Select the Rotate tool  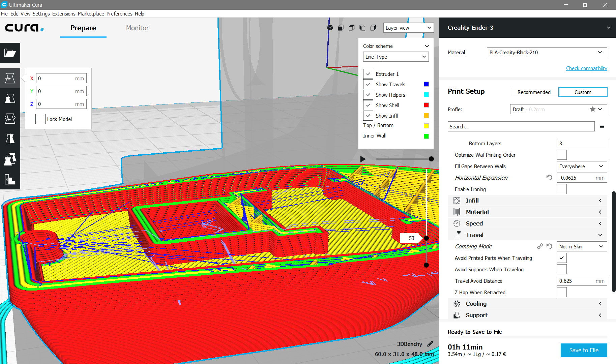(10, 119)
